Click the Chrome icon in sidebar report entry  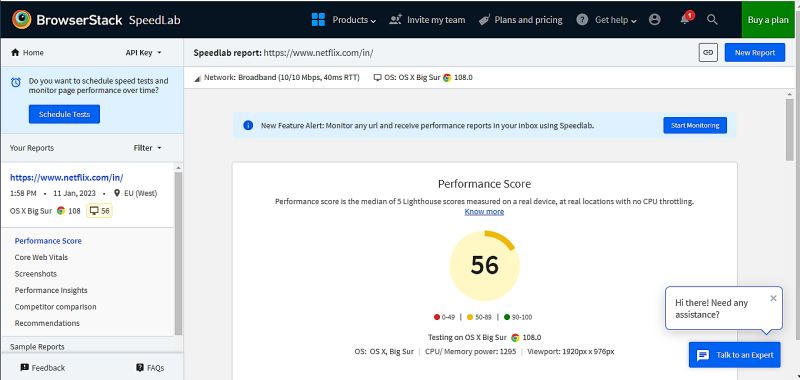(61, 211)
